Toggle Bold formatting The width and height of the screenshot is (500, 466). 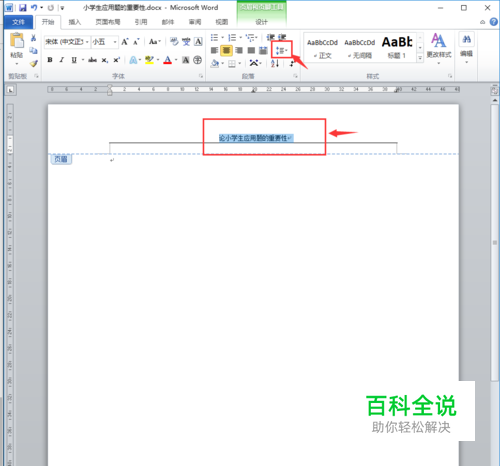(50, 60)
